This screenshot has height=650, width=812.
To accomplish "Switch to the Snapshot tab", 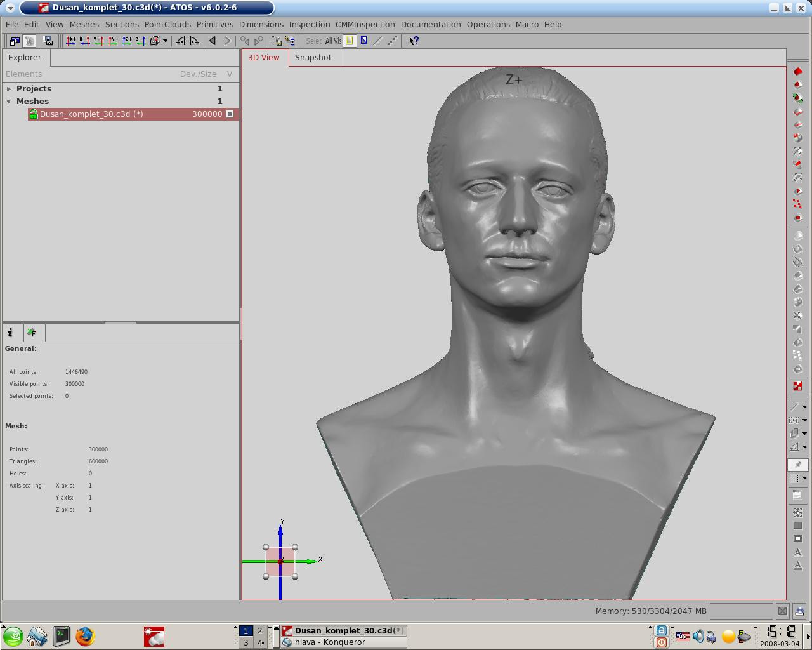I will [x=313, y=57].
